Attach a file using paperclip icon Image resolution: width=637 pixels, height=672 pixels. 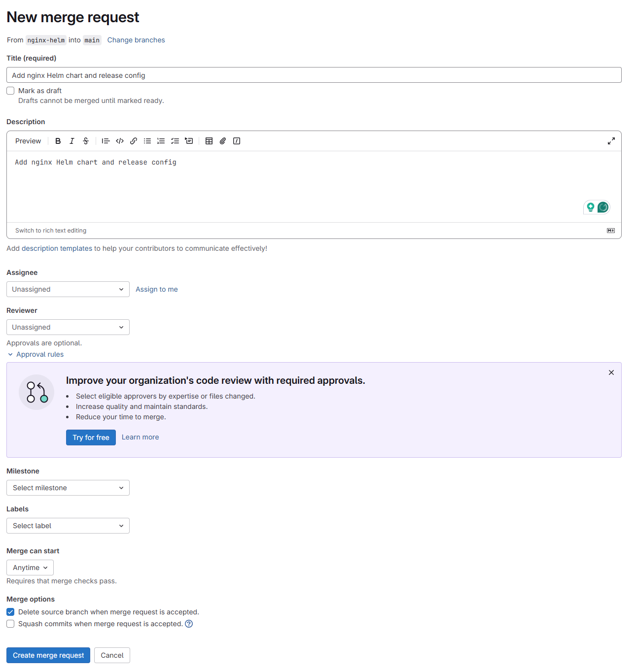223,141
